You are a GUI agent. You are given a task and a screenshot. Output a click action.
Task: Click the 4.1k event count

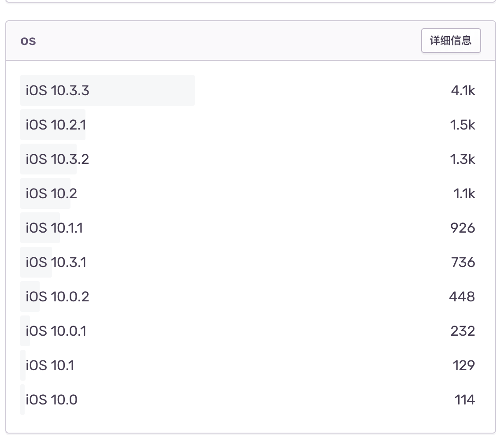click(x=463, y=91)
